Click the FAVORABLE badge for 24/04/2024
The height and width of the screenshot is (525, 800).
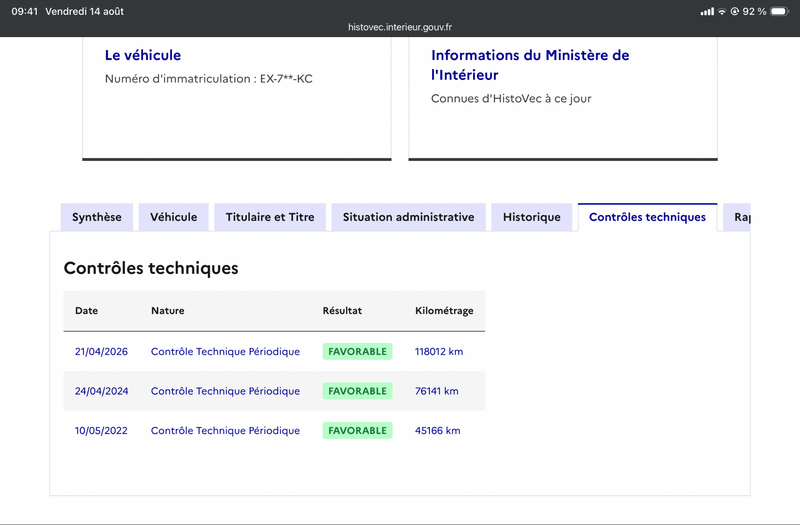pos(358,391)
